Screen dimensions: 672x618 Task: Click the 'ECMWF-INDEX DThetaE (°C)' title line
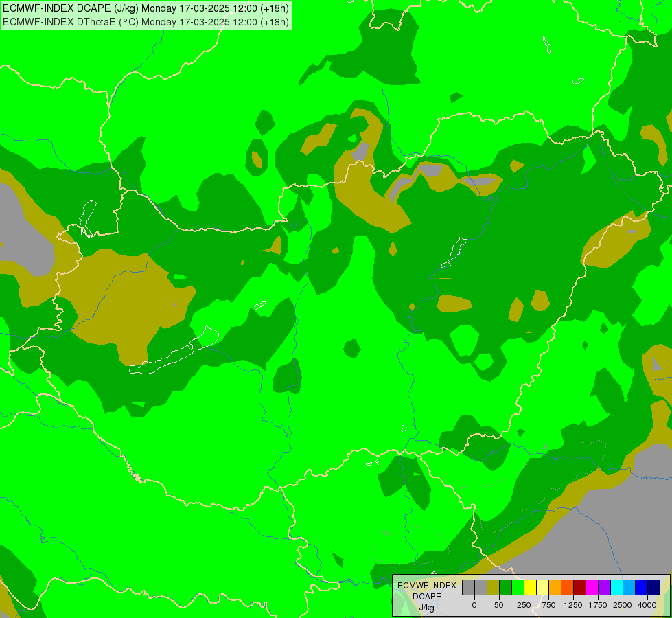click(146, 22)
